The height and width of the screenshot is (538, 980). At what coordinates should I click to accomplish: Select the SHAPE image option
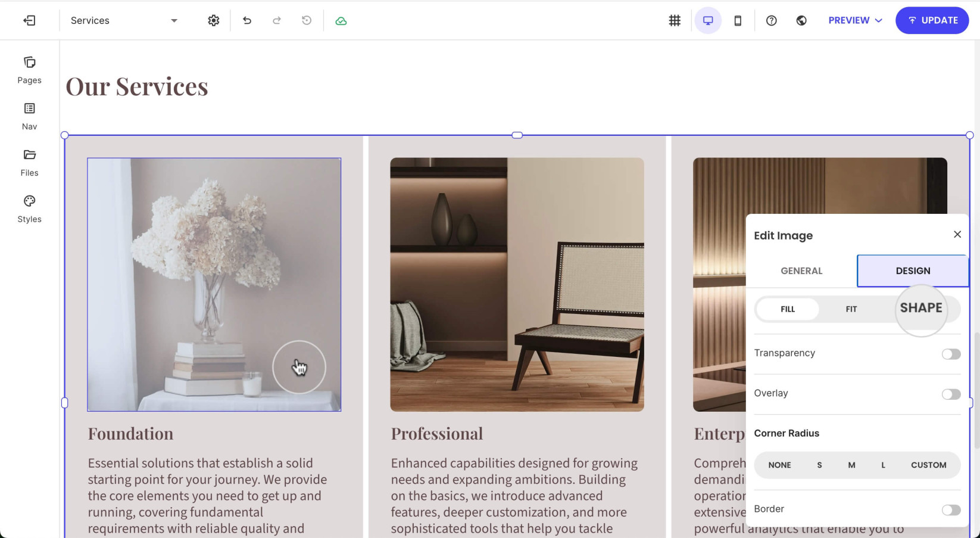[x=921, y=308]
